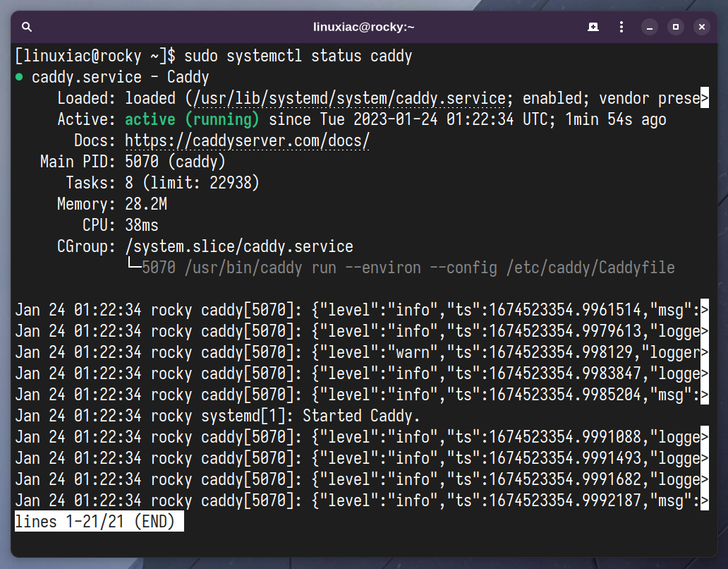Click the CGroup path /system.slice/caddy.service
Screen dimensions: 728x569
pyautogui.click(x=239, y=246)
